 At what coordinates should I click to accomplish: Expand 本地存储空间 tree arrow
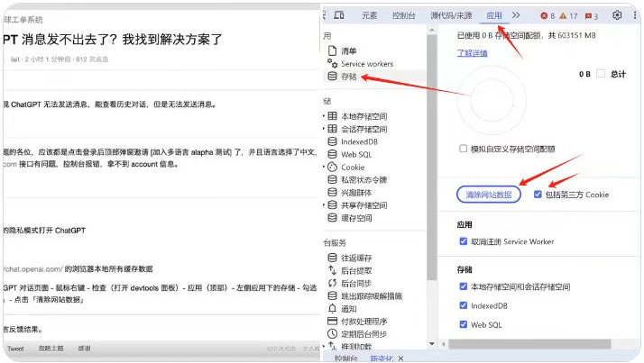coord(324,116)
